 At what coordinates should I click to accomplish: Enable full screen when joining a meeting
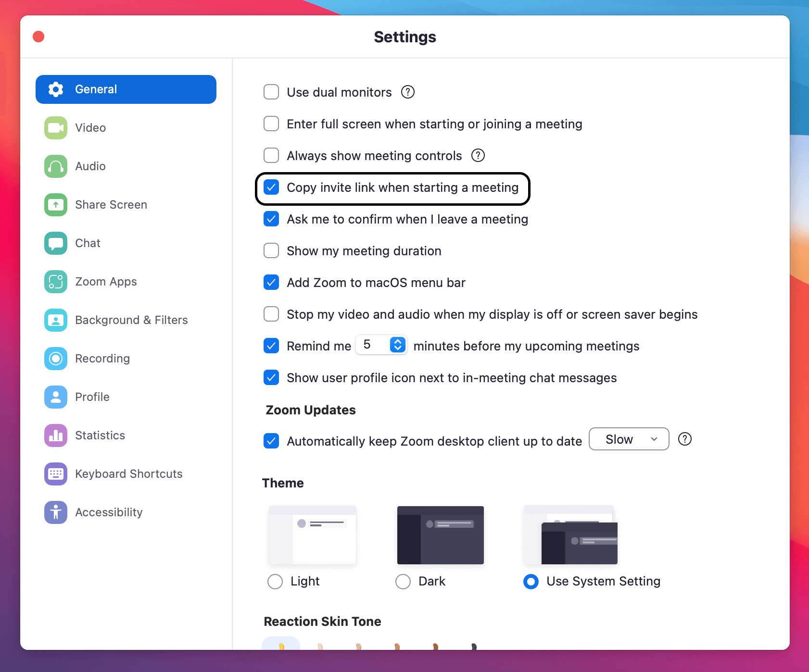point(271,124)
